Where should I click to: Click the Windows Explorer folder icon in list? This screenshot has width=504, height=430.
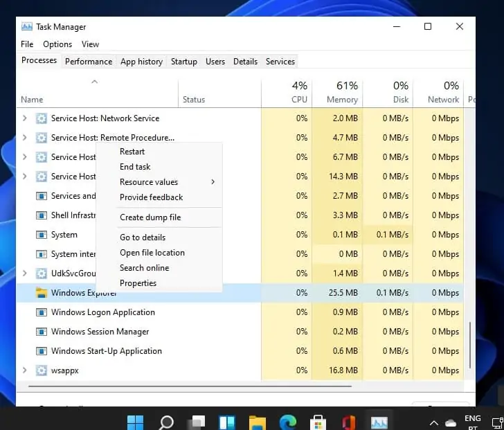click(42, 293)
